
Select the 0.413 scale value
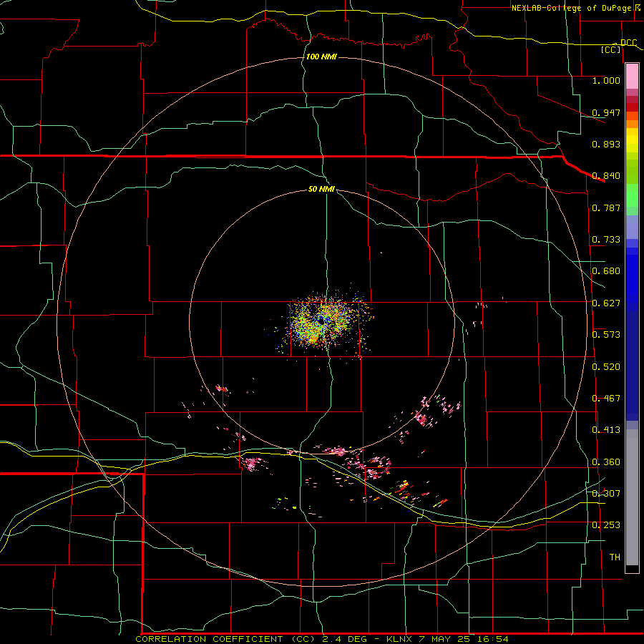tap(606, 430)
